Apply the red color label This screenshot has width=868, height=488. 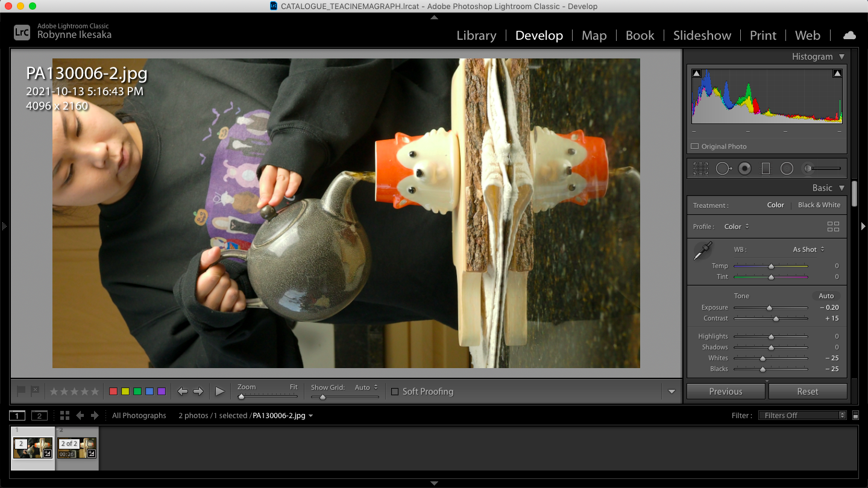[x=113, y=391]
